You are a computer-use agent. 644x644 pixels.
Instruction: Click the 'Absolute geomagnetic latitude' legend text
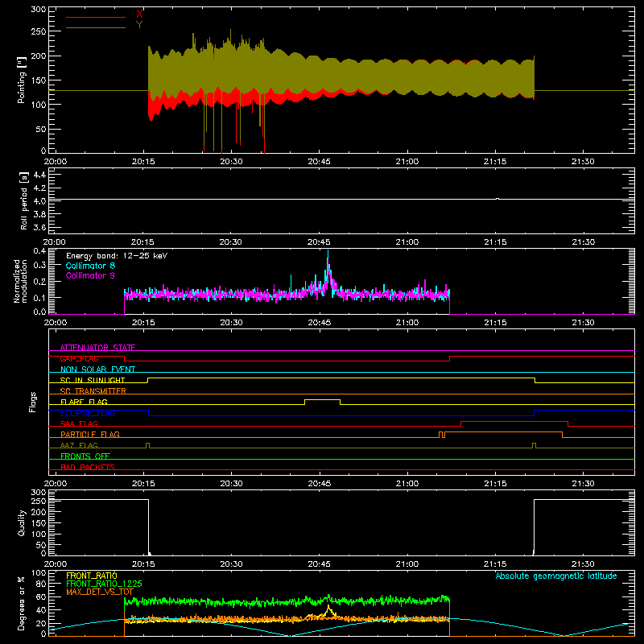point(556,576)
